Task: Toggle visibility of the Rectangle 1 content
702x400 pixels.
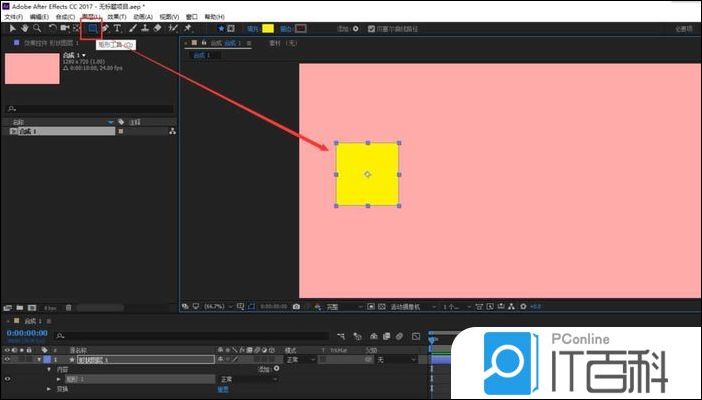Action: (7, 379)
